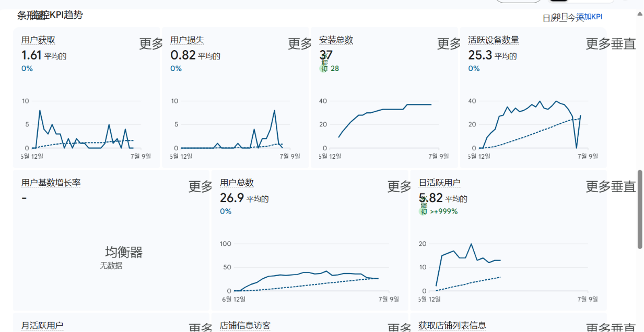Click the >+999% change indicator
Image resolution: width=644 pixels, height=332 pixels.
tap(444, 211)
